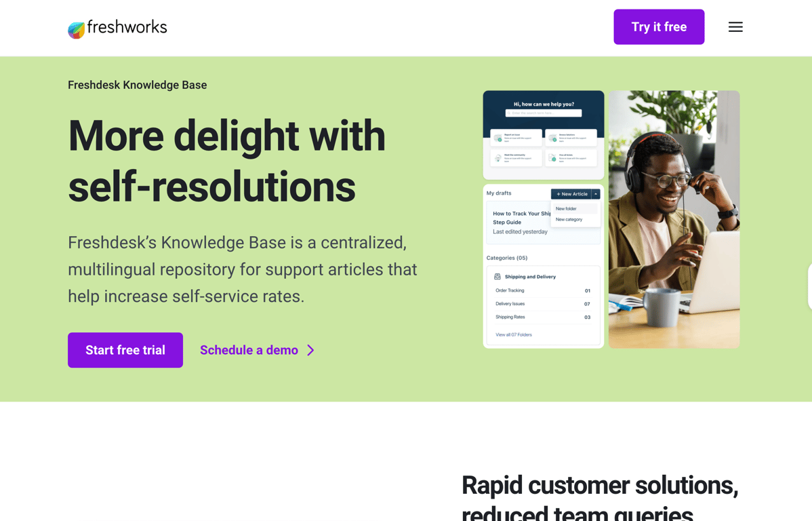Viewport: 812px width, 521px height.
Task: Choose New category from the menu
Action: click(570, 219)
